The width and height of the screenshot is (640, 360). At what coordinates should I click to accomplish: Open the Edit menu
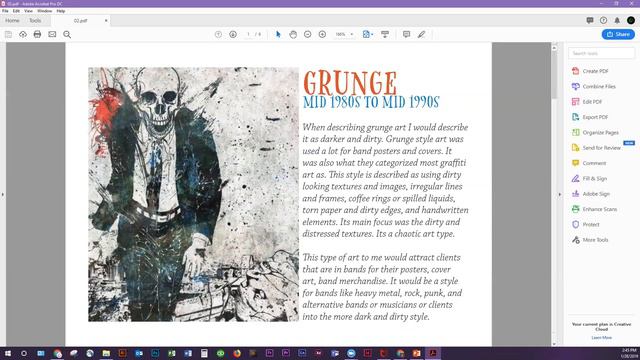(16, 11)
